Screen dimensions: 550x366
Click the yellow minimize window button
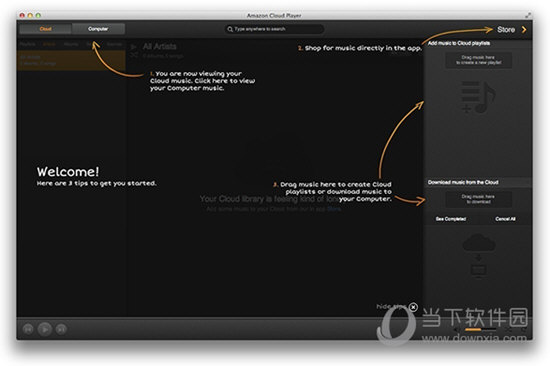30,15
